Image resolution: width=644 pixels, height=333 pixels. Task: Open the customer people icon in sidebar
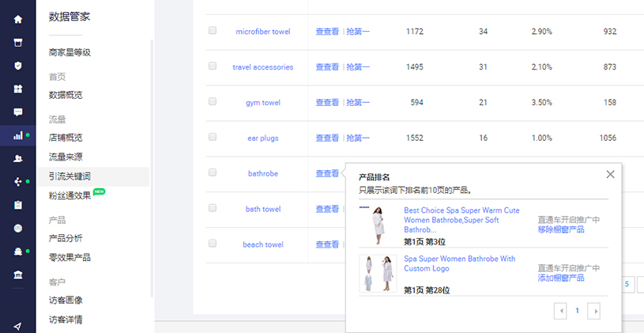18,158
